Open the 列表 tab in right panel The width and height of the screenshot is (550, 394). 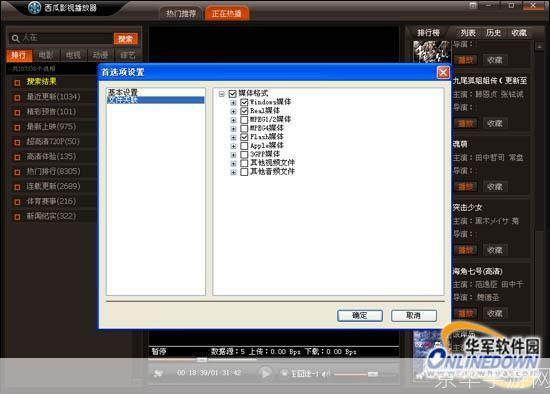tap(468, 33)
